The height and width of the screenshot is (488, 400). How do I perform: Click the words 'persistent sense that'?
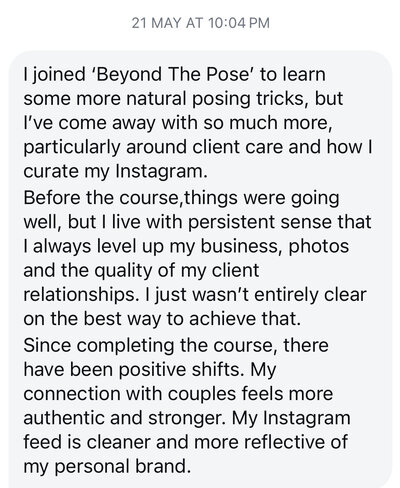[279, 222]
